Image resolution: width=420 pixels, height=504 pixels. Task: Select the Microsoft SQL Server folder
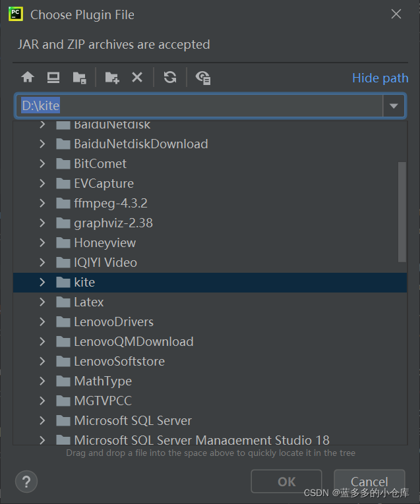point(133,420)
